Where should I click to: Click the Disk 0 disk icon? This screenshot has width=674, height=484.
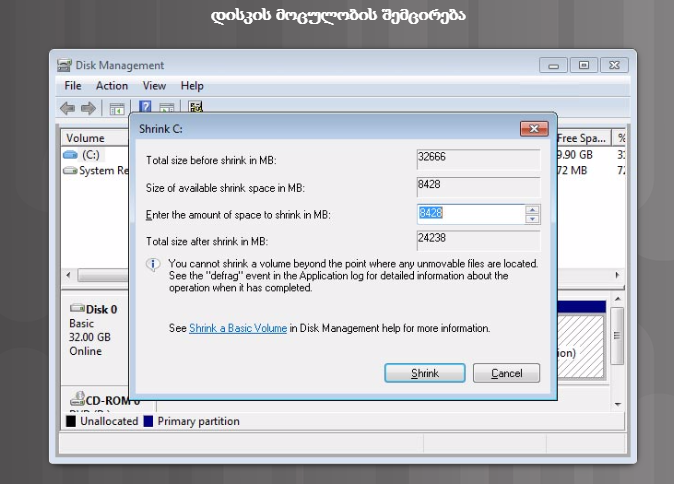(x=76, y=309)
